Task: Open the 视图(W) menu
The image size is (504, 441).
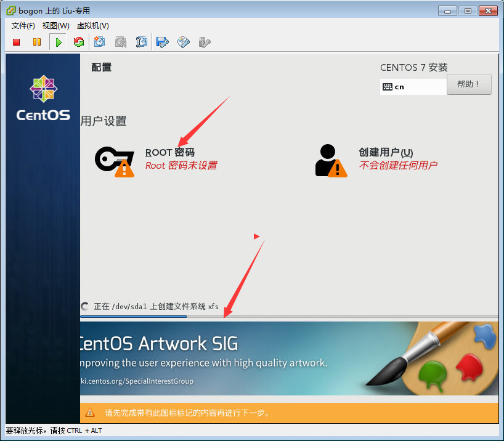Action: pyautogui.click(x=56, y=25)
